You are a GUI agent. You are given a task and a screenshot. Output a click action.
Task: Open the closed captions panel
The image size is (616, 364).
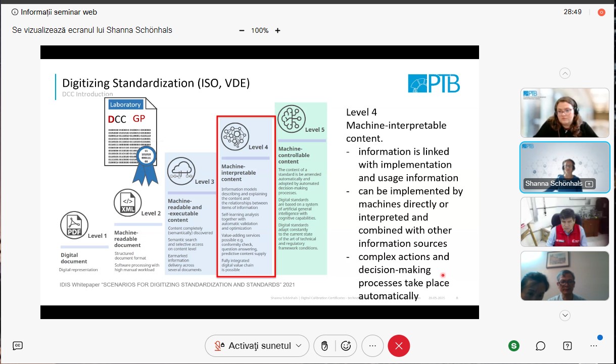click(x=18, y=346)
